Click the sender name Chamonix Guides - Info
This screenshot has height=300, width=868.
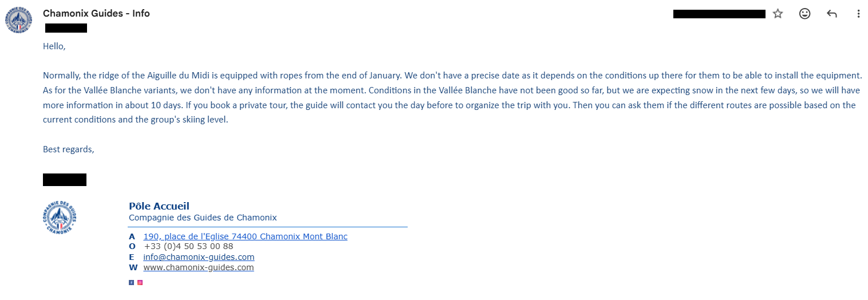(96, 13)
